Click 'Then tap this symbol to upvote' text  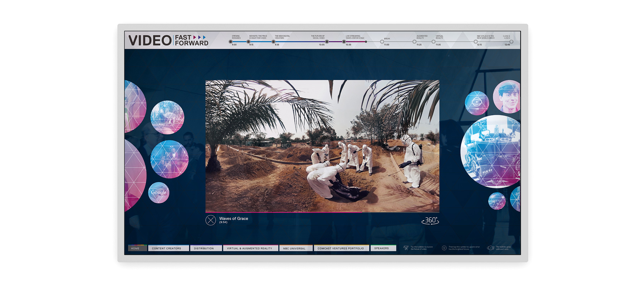click(464, 248)
